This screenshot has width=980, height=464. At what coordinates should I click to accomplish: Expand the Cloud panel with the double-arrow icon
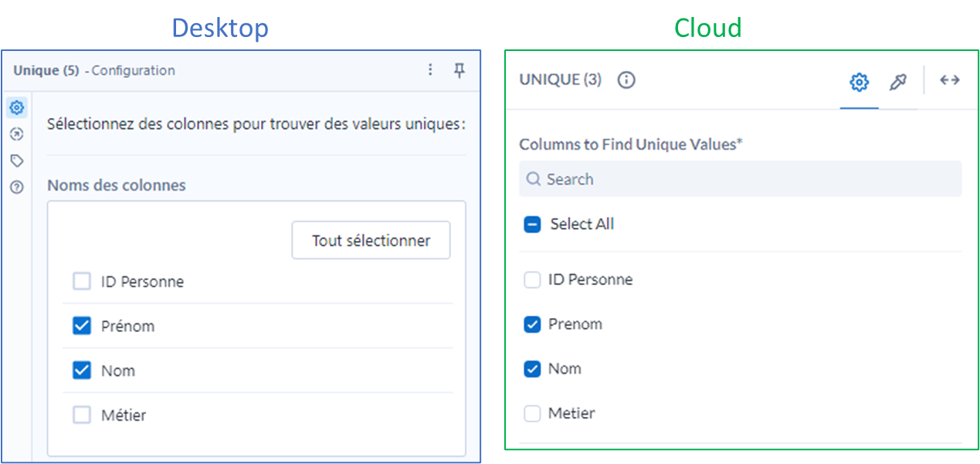[x=949, y=80]
